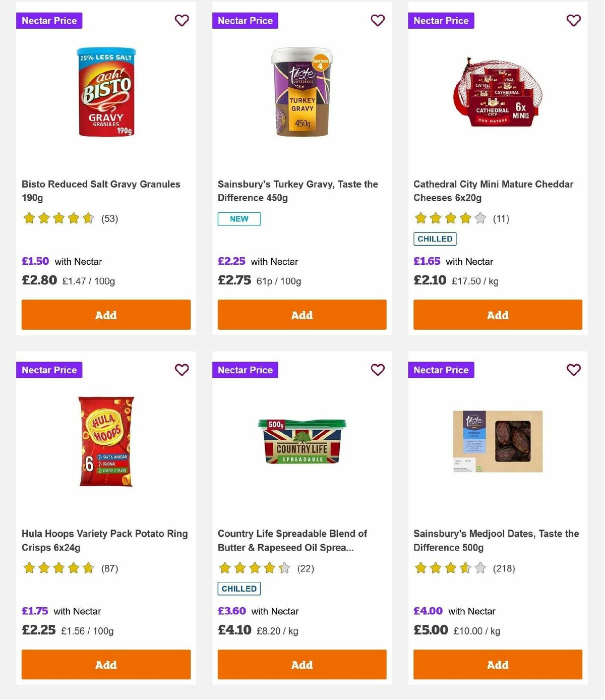Image resolution: width=605 pixels, height=700 pixels.
Task: Click the heart icon on Sainsbury's Medjool Dates
Action: pos(573,370)
